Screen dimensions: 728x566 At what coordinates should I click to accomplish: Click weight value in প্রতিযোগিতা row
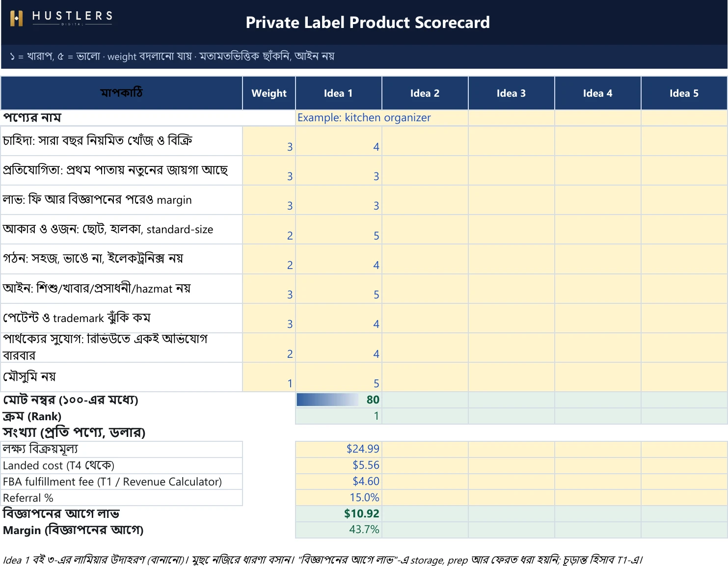pos(269,170)
